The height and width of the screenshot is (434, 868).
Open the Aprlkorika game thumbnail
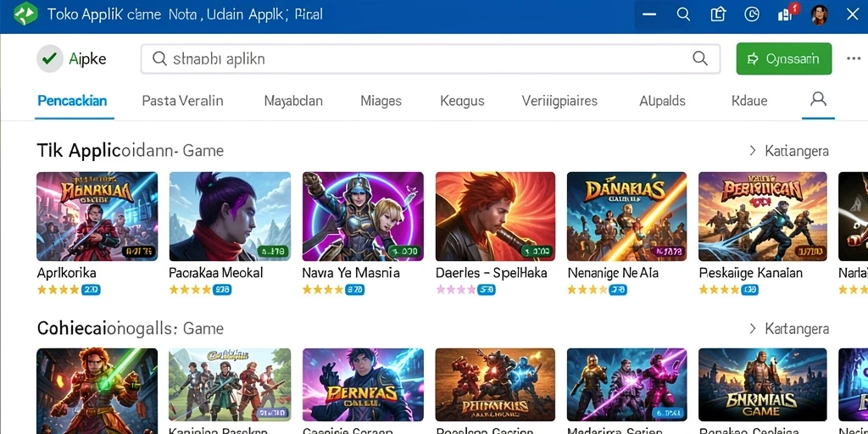(97, 216)
